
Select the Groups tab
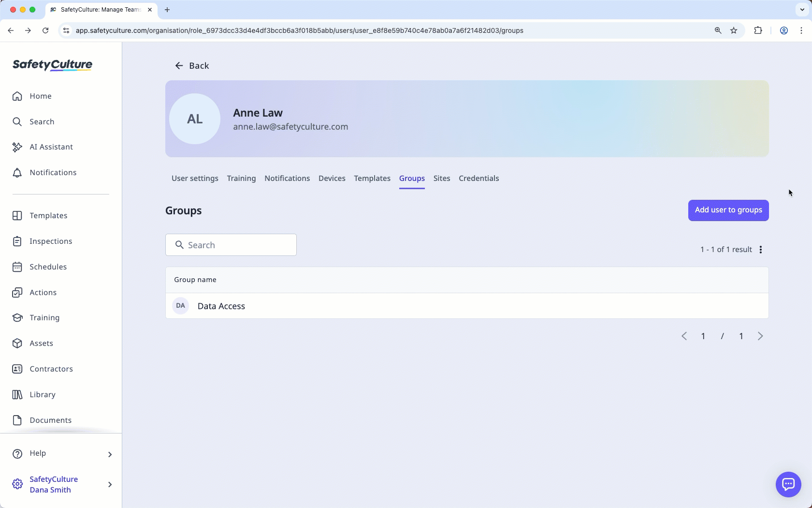coord(412,179)
